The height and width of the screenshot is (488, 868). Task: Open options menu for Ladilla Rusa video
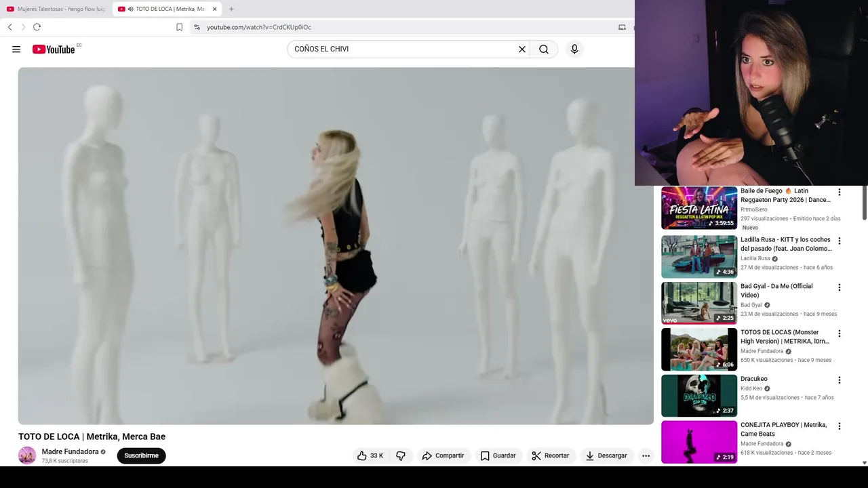tap(840, 241)
